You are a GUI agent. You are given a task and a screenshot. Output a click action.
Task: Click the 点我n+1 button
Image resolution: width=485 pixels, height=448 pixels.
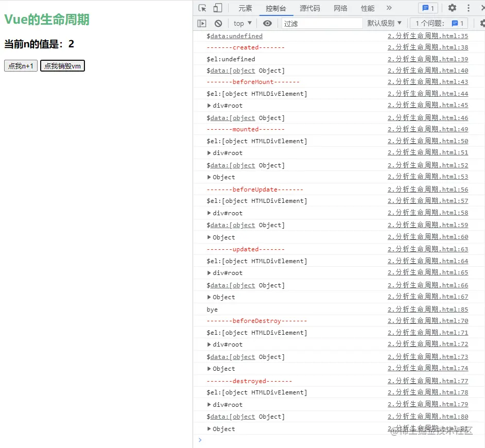pos(21,66)
